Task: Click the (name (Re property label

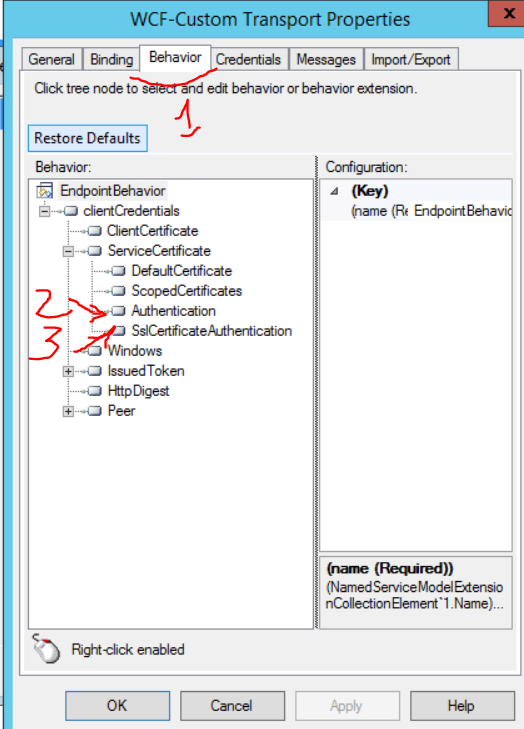Action: 379,211
